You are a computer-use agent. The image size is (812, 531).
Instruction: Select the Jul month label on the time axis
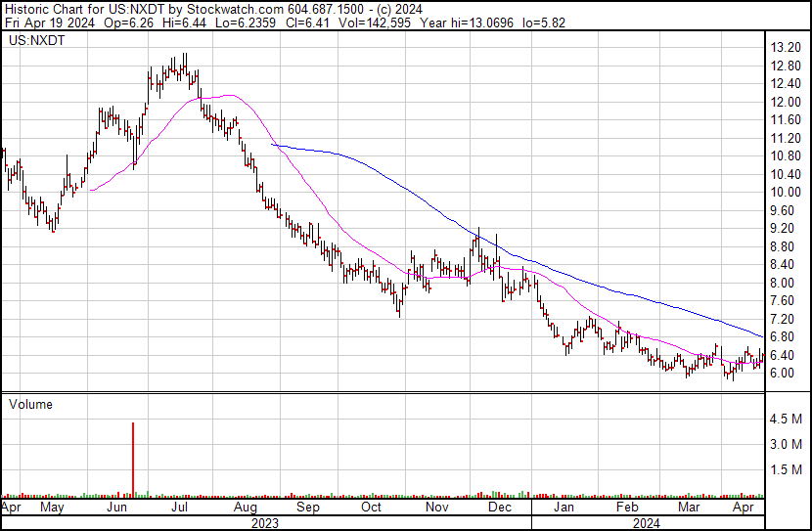(x=180, y=509)
